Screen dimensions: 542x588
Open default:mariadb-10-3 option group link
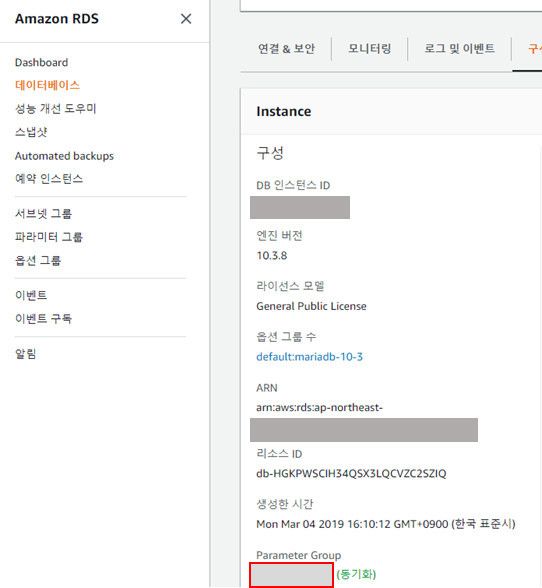309,357
